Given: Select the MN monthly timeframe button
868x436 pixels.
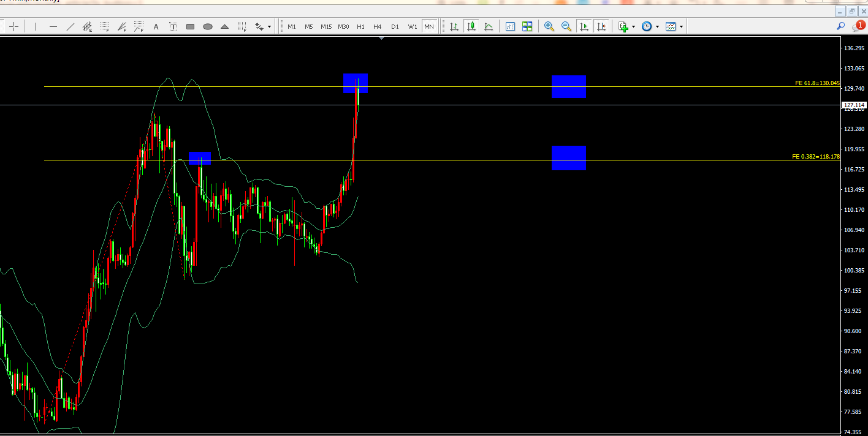Looking at the screenshot, I should tap(429, 26).
